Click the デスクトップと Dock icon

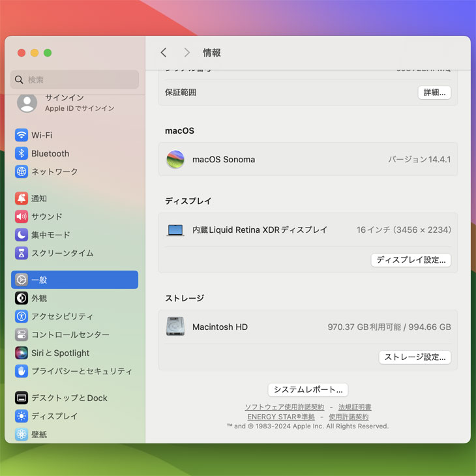point(22,398)
